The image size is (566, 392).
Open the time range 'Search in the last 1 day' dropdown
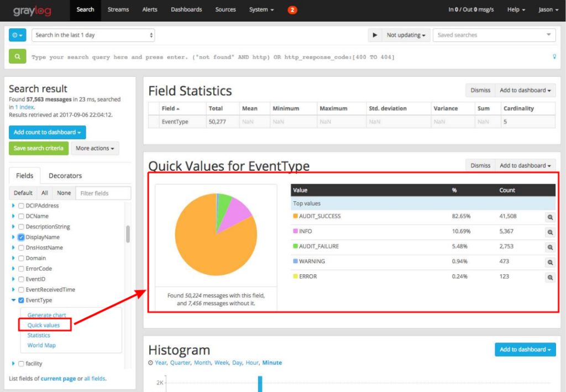click(x=93, y=35)
